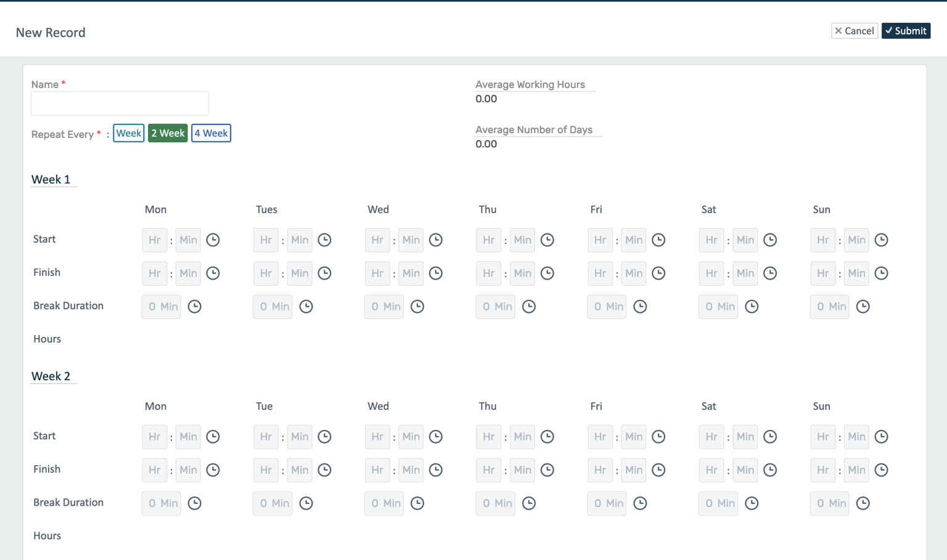
Task: Open the clock picker for Week 1 Sunday Start
Action: coord(881,240)
